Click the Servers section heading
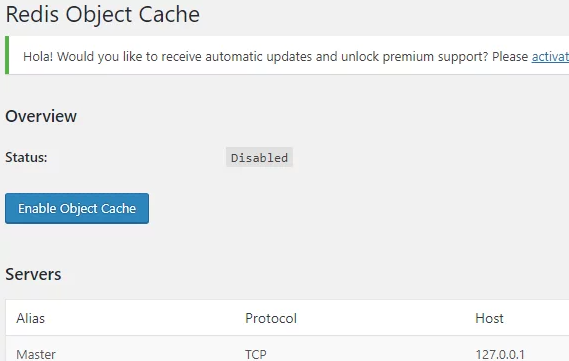 [x=33, y=274]
